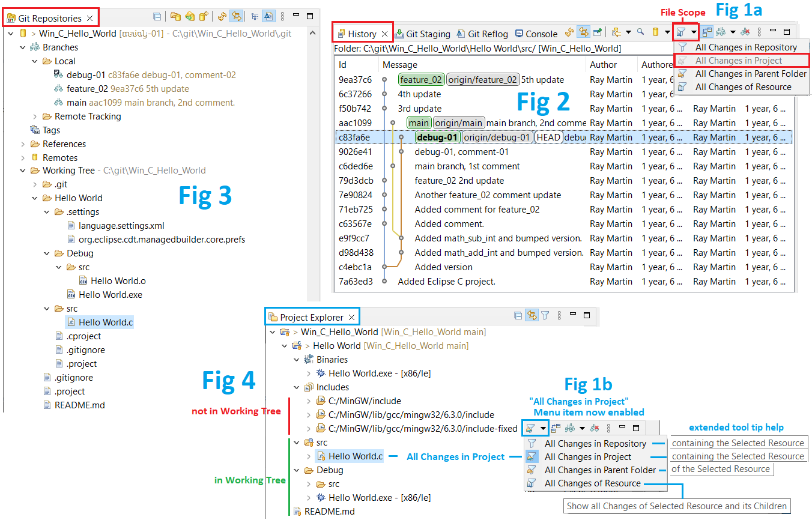
Task: Toggle Link with Editor in Git Repositories
Action: point(236,16)
